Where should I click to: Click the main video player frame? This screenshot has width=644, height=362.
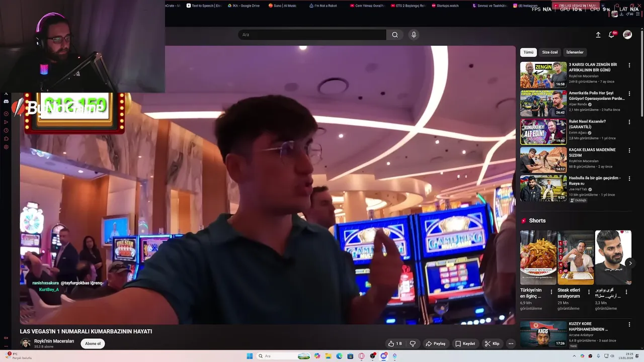tap(268, 185)
